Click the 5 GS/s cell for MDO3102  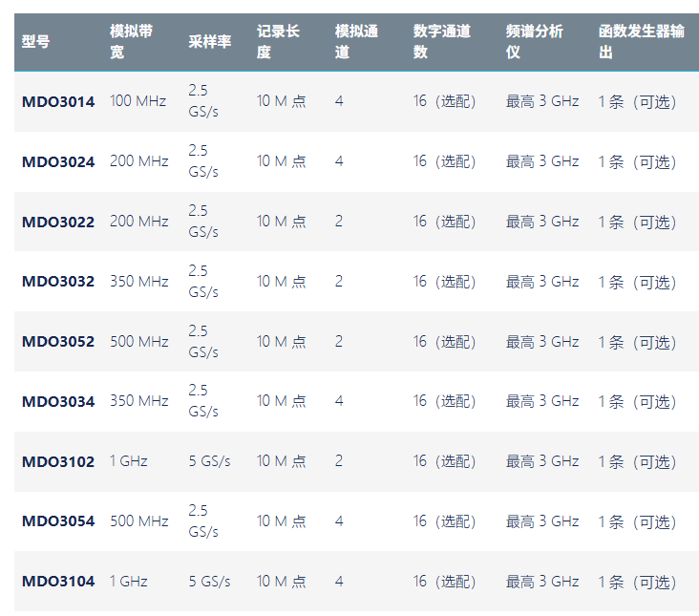point(209,461)
